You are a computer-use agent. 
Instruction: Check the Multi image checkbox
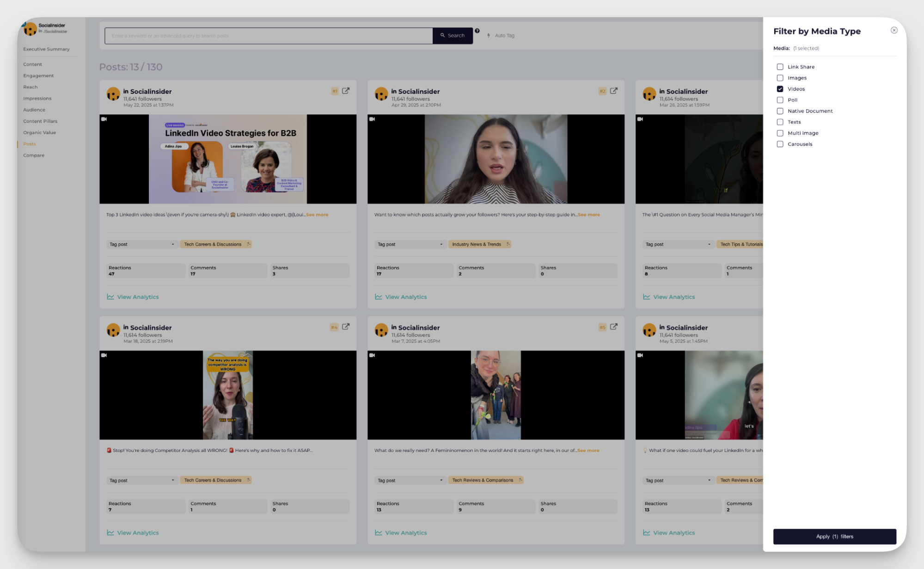(x=780, y=133)
